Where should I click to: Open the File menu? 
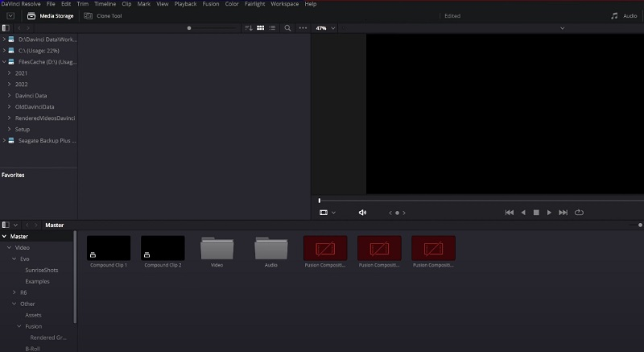[x=51, y=4]
